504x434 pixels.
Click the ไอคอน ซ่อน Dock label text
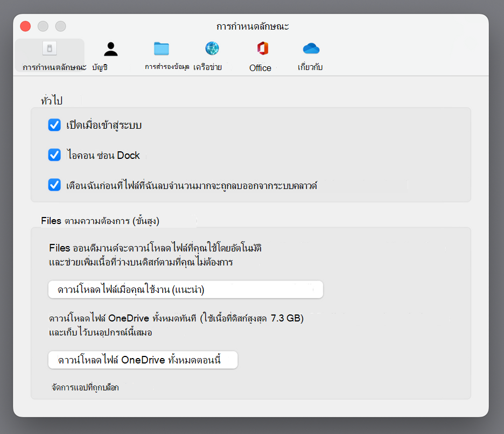(x=103, y=155)
